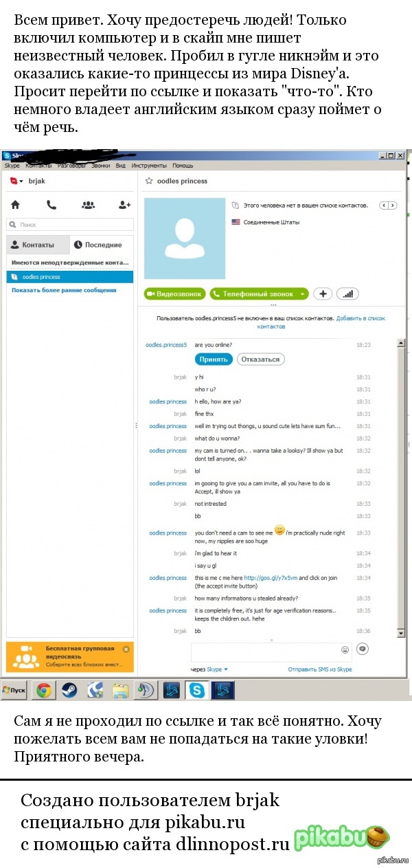The image size is (412, 868).
Task: Open the create group icon
Action: tap(88, 204)
